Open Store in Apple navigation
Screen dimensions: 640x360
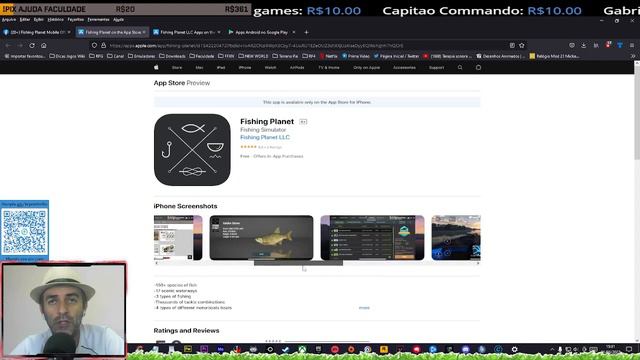pos(177,67)
